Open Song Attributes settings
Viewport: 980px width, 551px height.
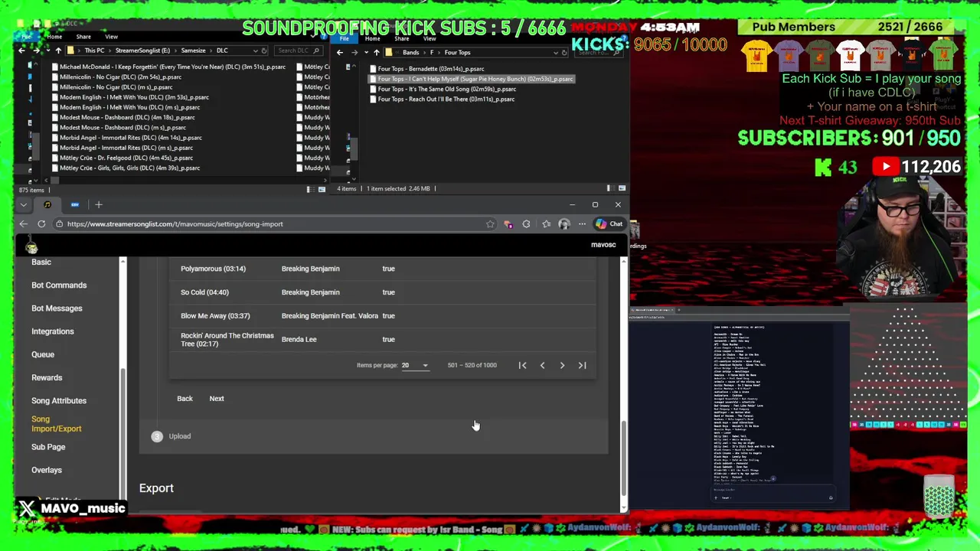pyautogui.click(x=59, y=400)
